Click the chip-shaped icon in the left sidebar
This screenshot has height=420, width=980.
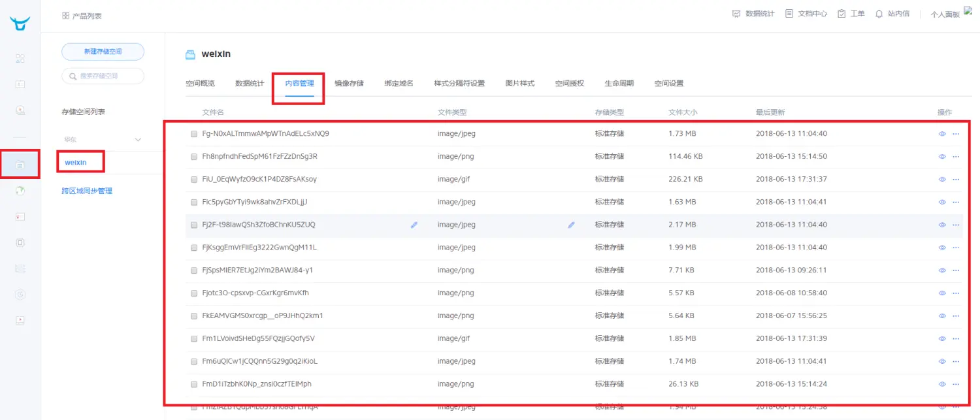[20, 242]
